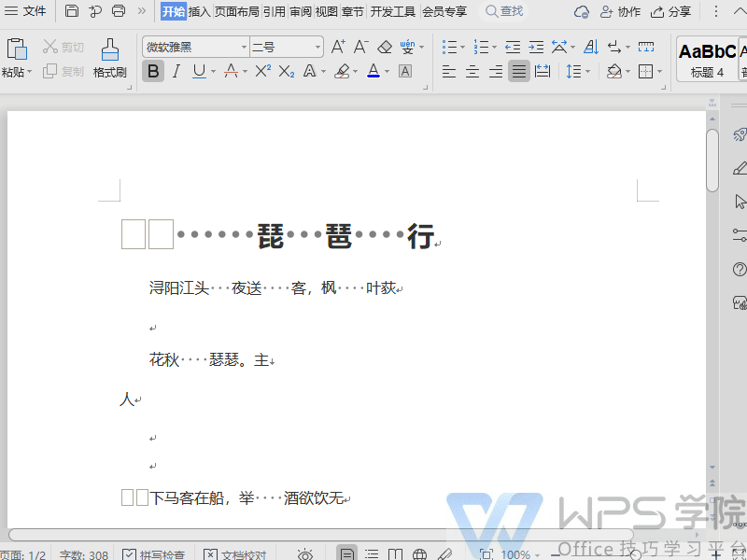This screenshot has width=747, height=560.
Task: Open the 会员专享 tab
Action: (444, 11)
